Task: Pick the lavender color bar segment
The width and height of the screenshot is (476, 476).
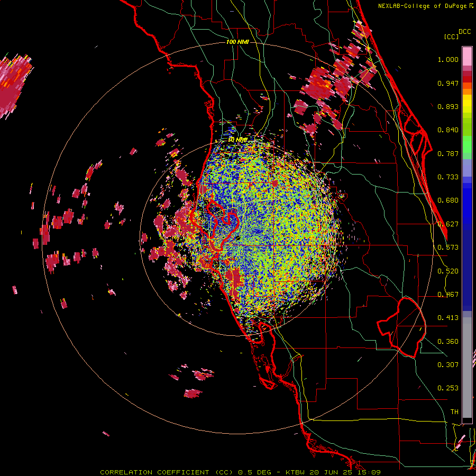Action: 467,168
